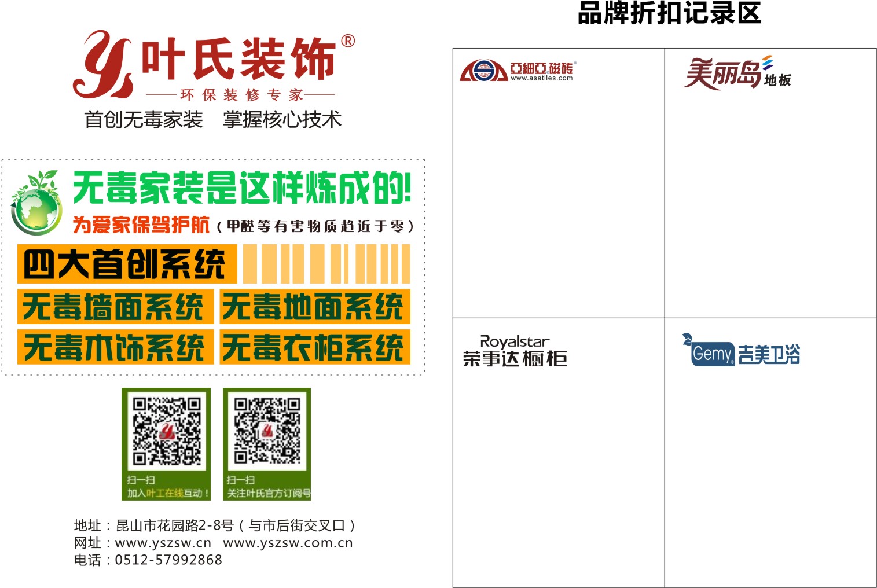Click the phone number 0512-57992868
Viewport: 877px width, 588px height.
point(168,560)
